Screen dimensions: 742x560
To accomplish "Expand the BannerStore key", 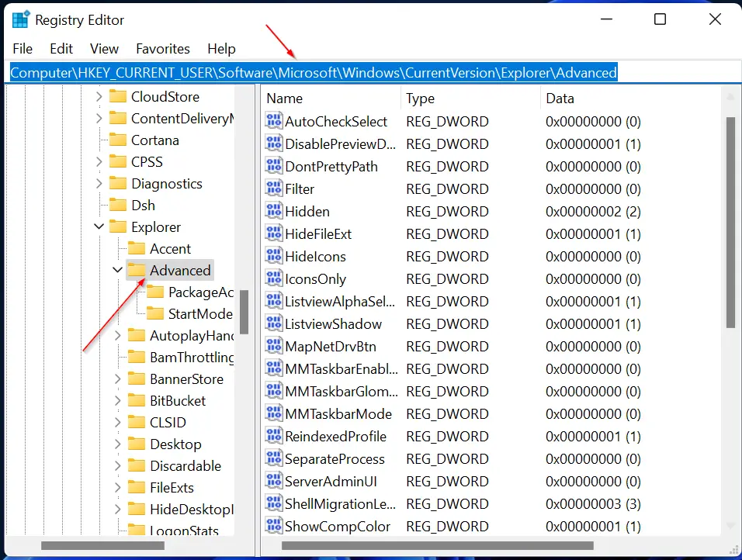I will click(x=117, y=379).
